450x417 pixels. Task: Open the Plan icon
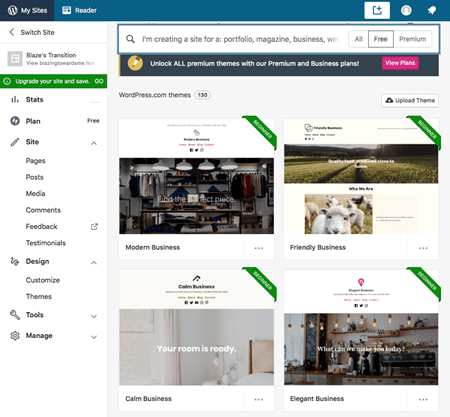(x=15, y=121)
